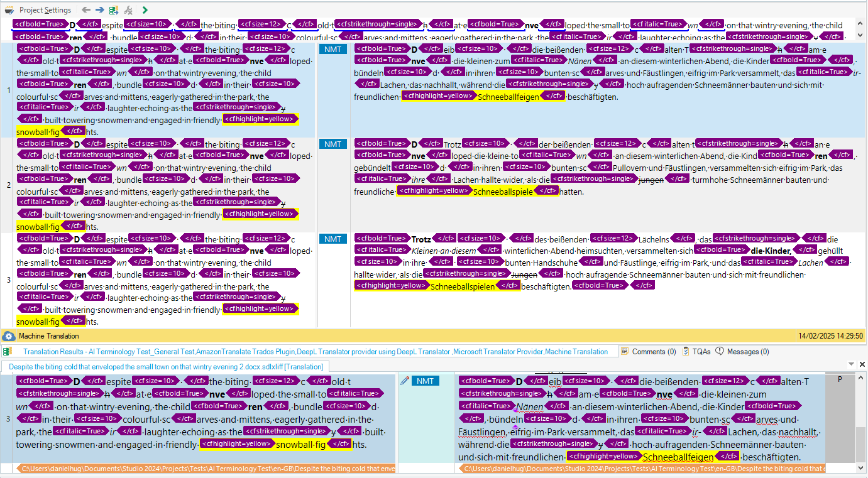Open the document tab list dropdown arrow
The image size is (868, 478).
coord(852,364)
